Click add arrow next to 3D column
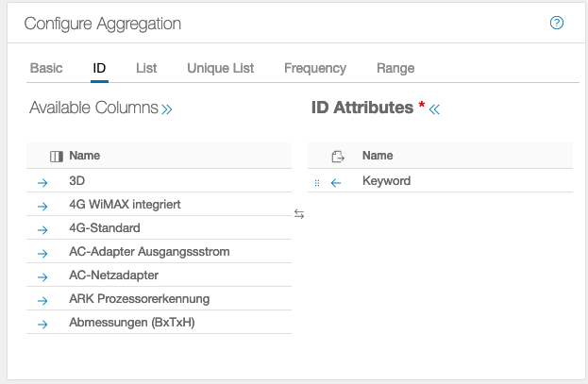Image resolution: width=588 pixels, height=384 pixels. click(42, 181)
